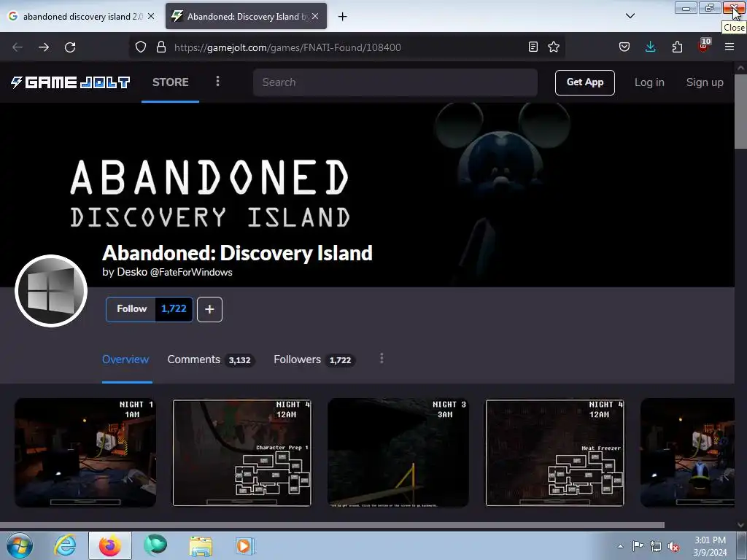Switch to the Followers tab

coord(314,359)
